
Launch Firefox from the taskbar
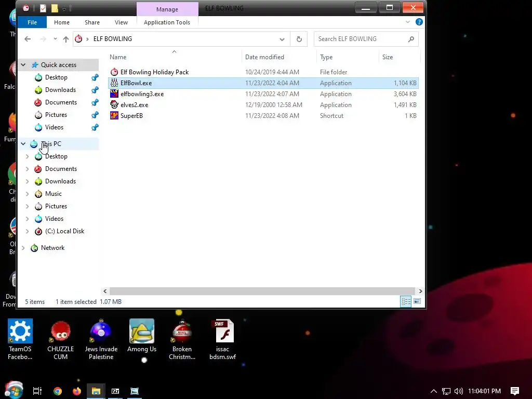click(x=77, y=391)
